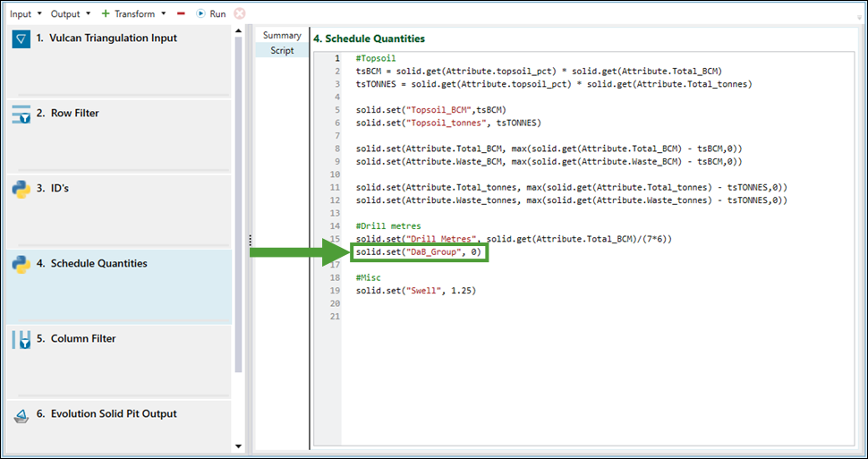Click the Python icon beside ID's
Image resolution: width=868 pixels, height=459 pixels.
pos(21,190)
